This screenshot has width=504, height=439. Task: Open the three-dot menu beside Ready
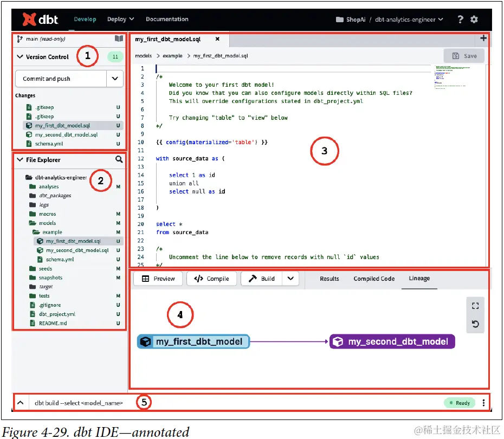(483, 403)
